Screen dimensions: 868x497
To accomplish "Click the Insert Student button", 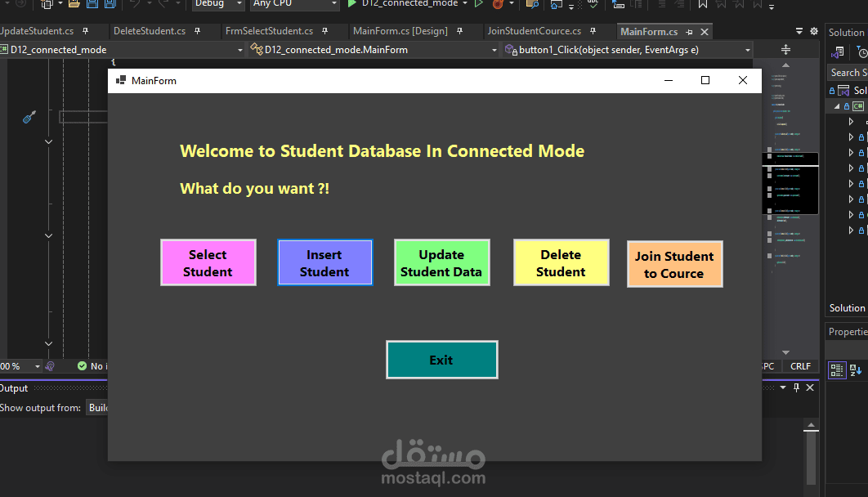I will 325,263.
